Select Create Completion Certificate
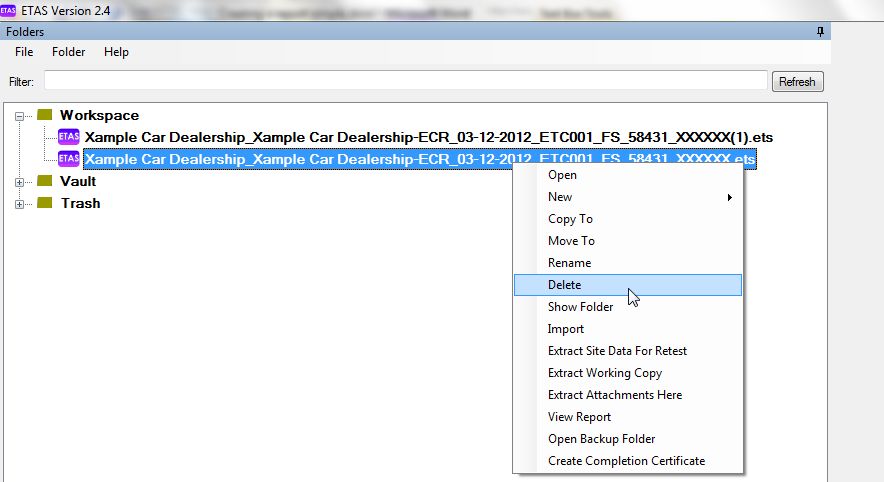 [627, 461]
